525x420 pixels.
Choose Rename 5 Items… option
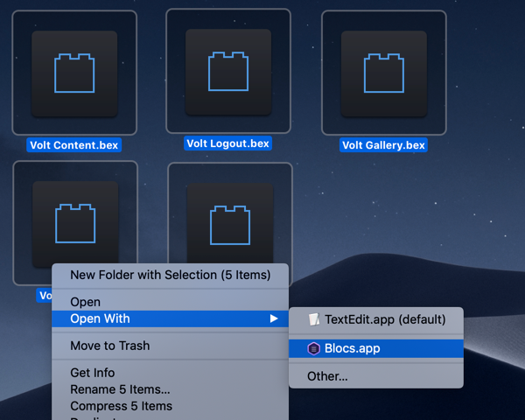coord(170,389)
